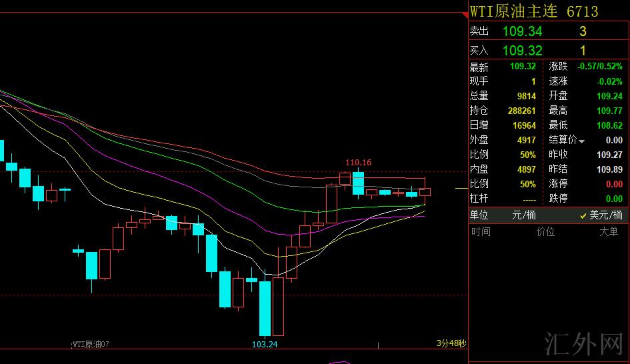Sort trade list by 时间 column

[481, 232]
